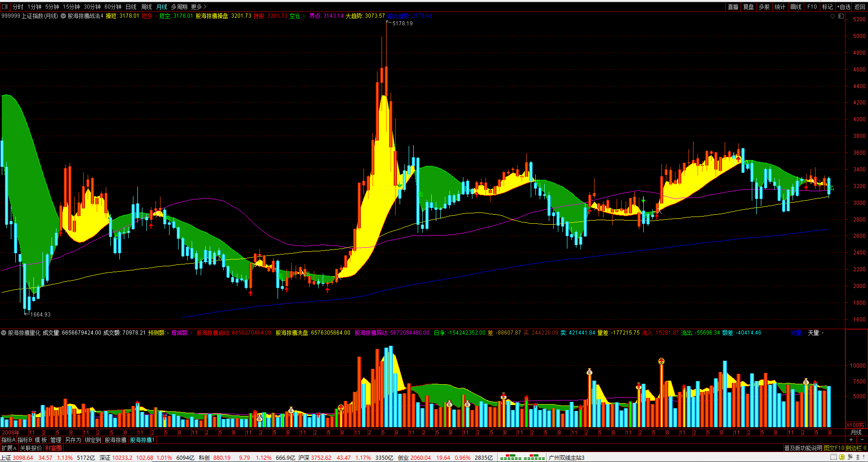Click the 1664.93 low price label

pos(40,315)
